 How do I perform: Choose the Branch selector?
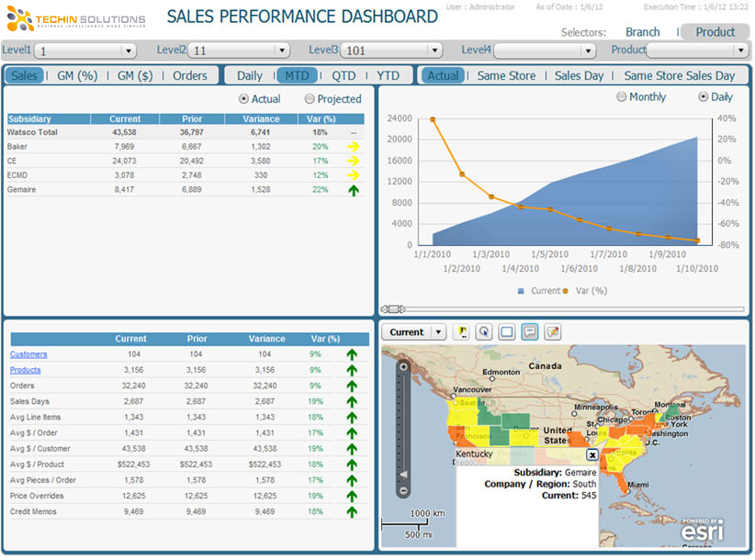(642, 32)
